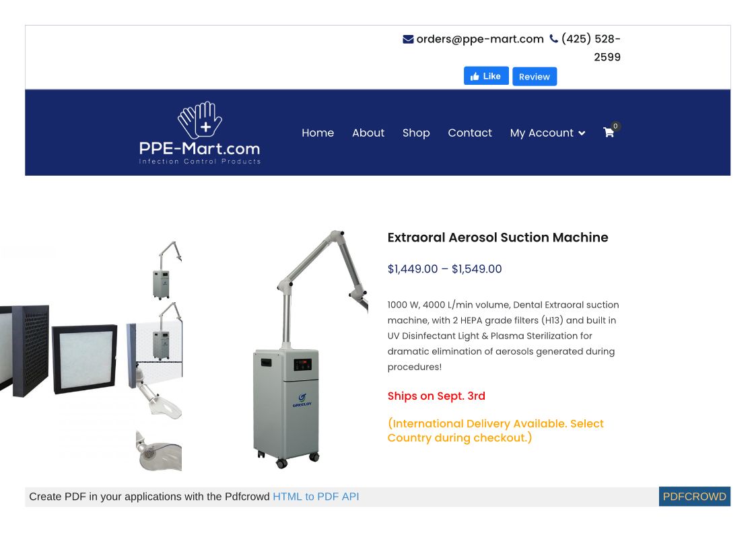This screenshot has height=535, width=756.
Task: Call the (425) 528-2599 phone link
Action: pyautogui.click(x=591, y=48)
